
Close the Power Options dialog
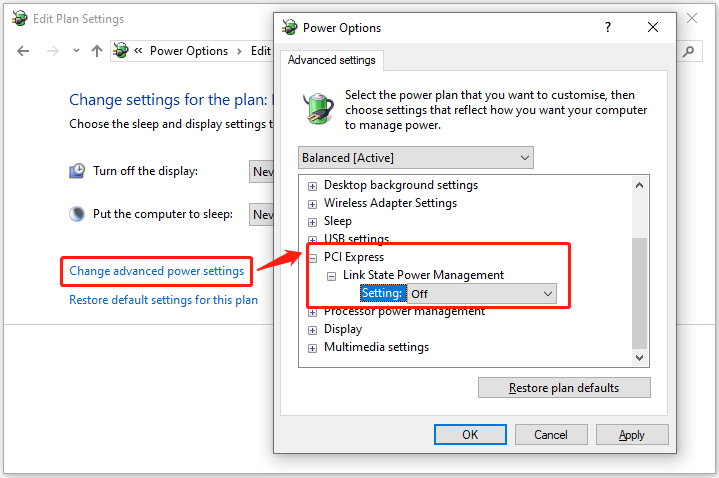point(653,27)
